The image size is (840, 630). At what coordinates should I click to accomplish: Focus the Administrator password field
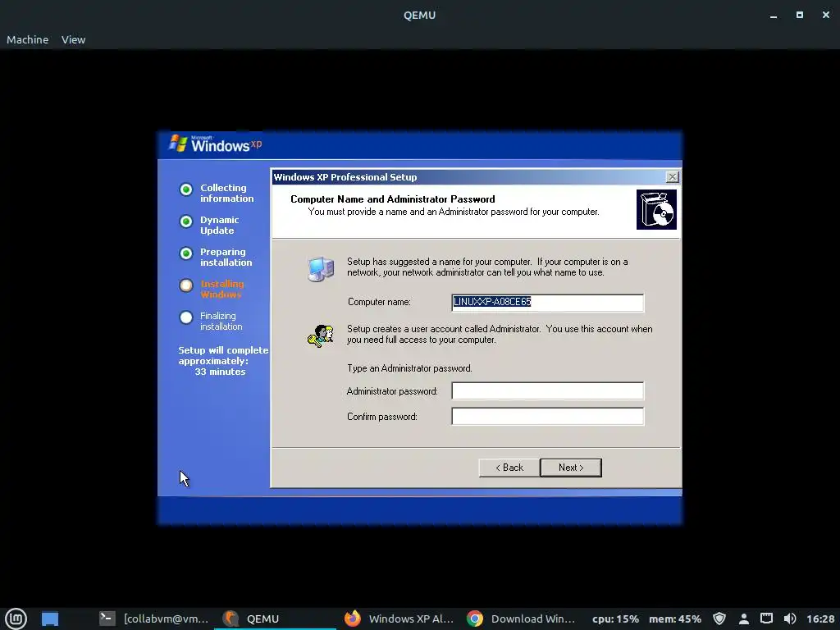(x=547, y=391)
